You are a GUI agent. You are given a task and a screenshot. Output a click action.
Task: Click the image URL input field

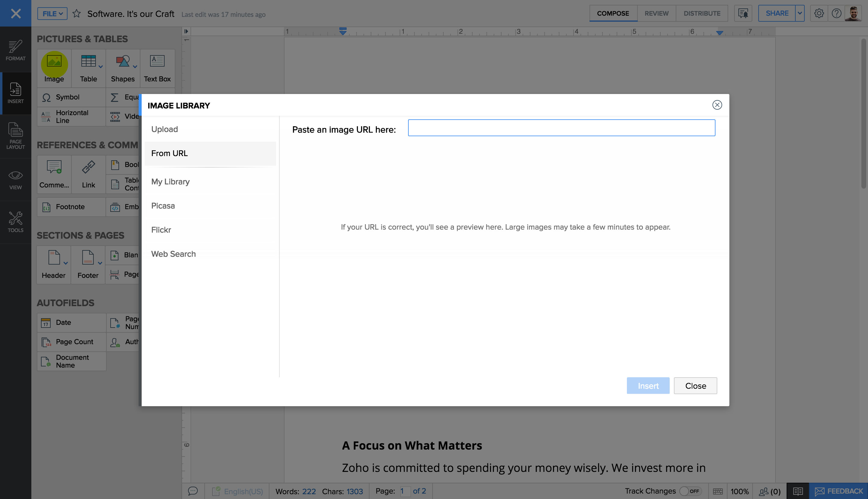coord(561,128)
